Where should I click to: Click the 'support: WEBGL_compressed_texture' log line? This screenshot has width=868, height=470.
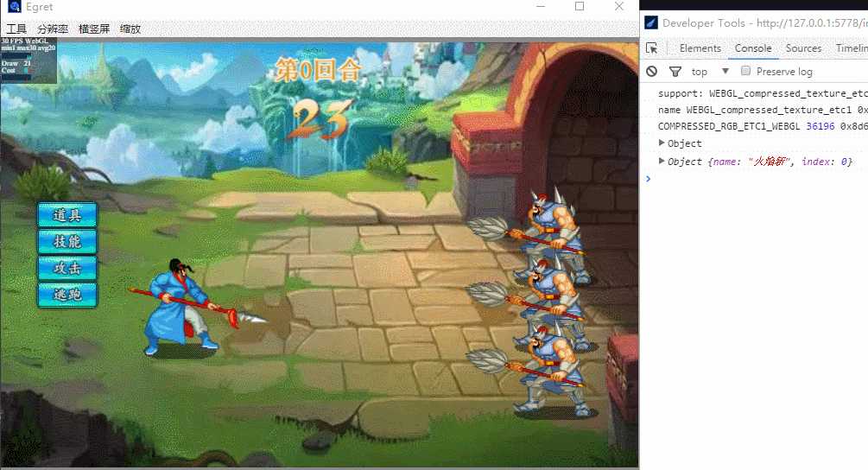(763, 93)
